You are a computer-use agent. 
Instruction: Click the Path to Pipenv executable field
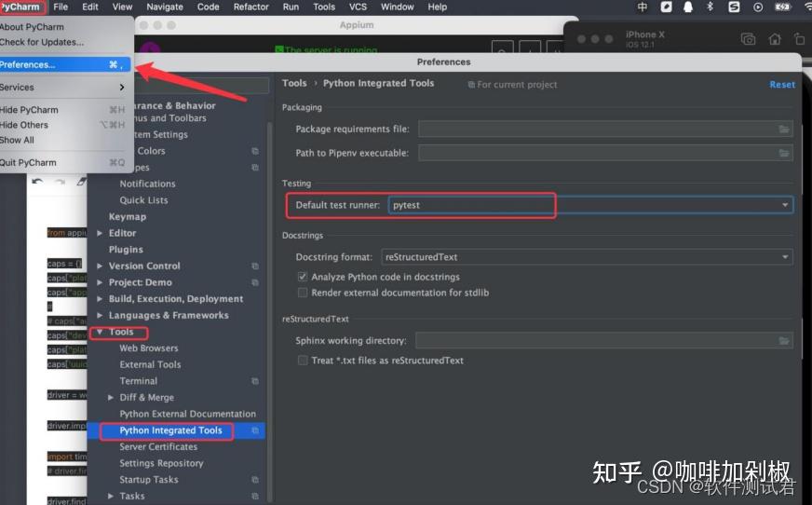pos(605,153)
